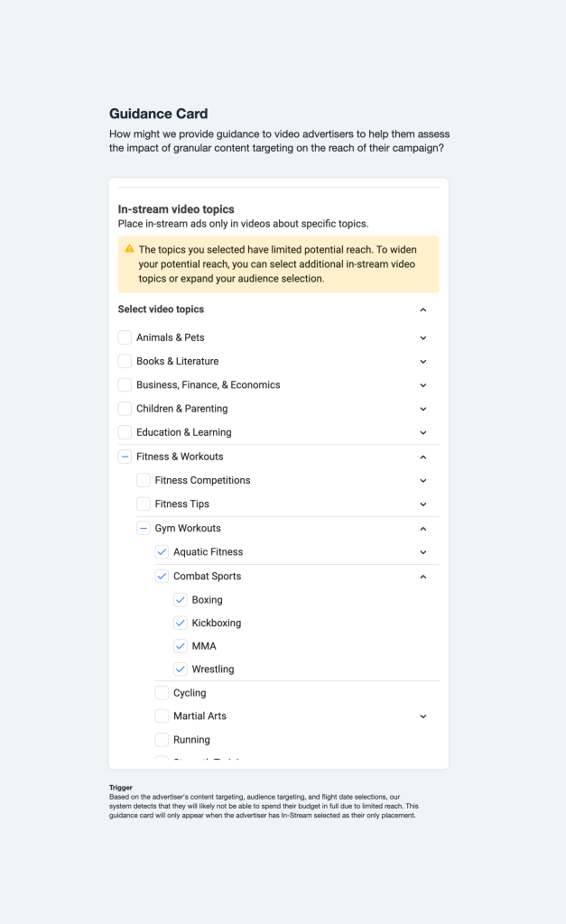Uncheck the MMA checkbox
The width and height of the screenshot is (566, 924).
(x=181, y=646)
